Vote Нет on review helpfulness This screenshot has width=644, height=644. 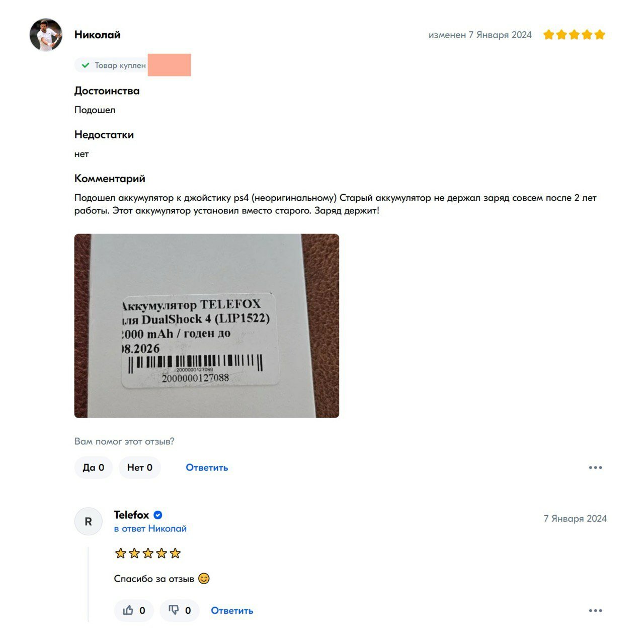pos(139,467)
